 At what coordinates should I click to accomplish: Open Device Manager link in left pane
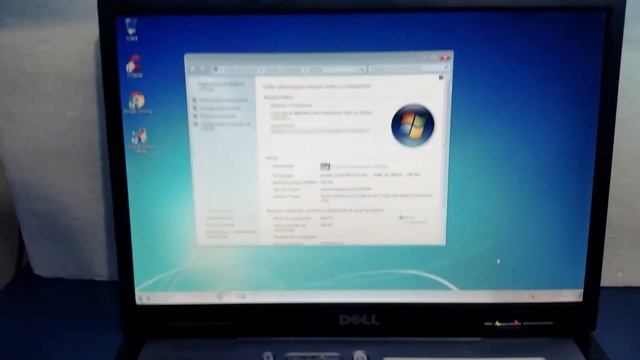click(224, 100)
